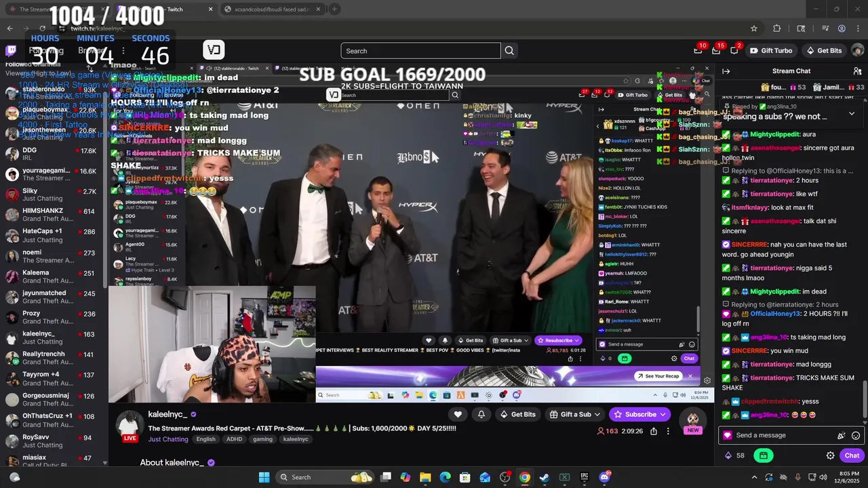Image resolution: width=868 pixels, height=488 pixels.
Task: Open Kaleema channel in sidebar
Action: 54,277
